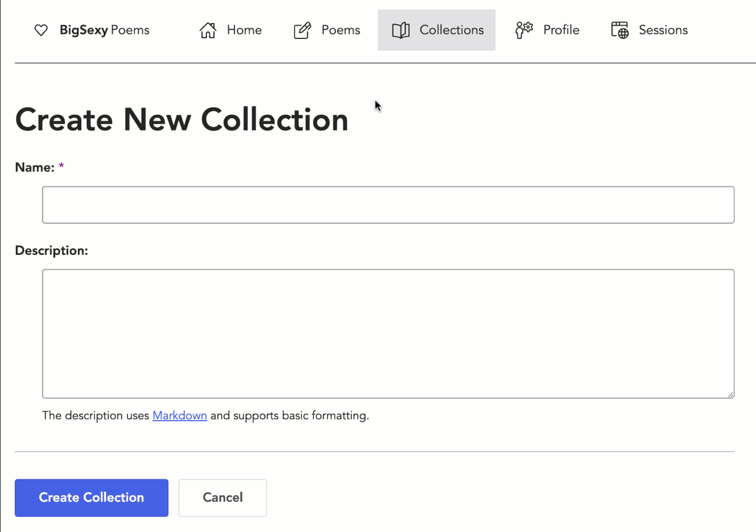
Task: Click the person-with-gear Profile icon
Action: click(x=524, y=30)
